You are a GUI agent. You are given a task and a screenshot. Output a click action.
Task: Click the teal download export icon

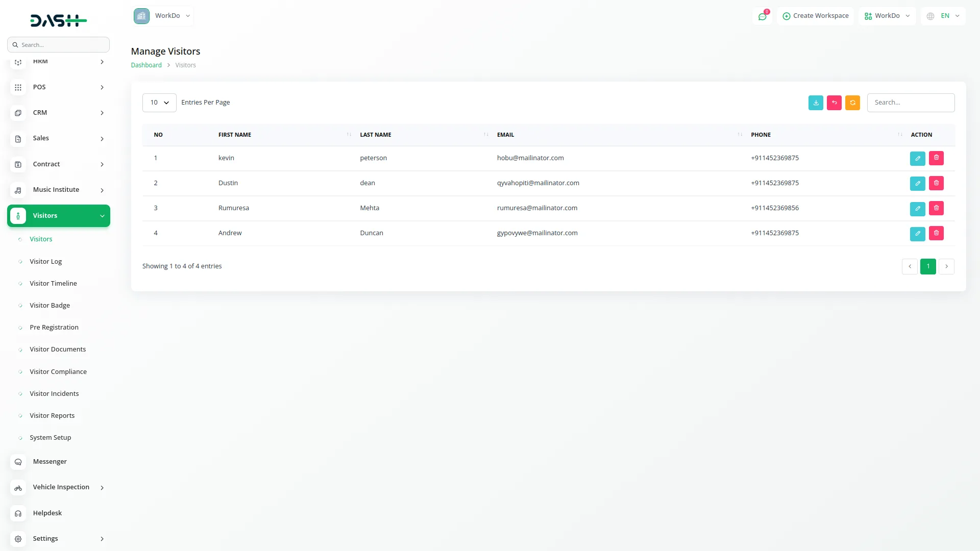[816, 103]
